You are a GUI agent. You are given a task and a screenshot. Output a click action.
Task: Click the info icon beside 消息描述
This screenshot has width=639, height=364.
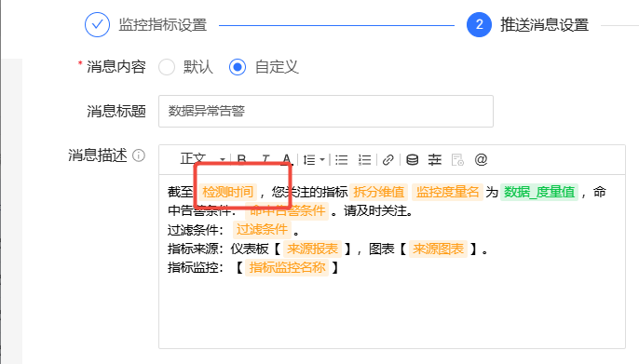point(139,155)
